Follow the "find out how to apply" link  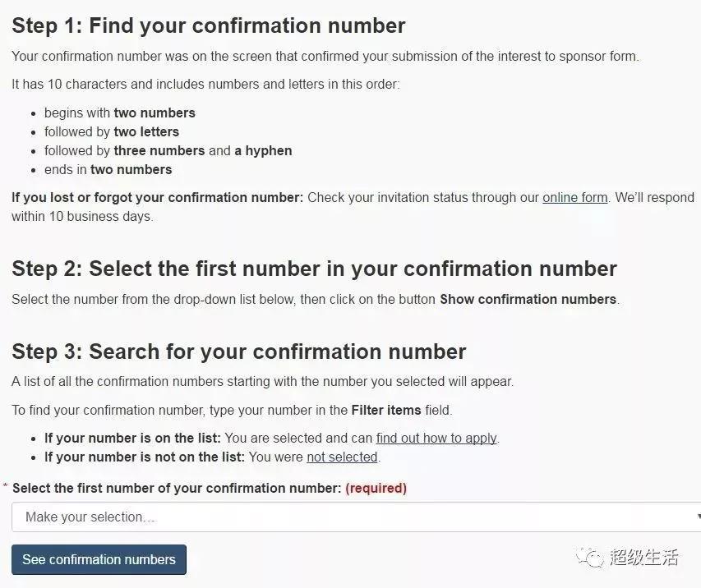(436, 438)
